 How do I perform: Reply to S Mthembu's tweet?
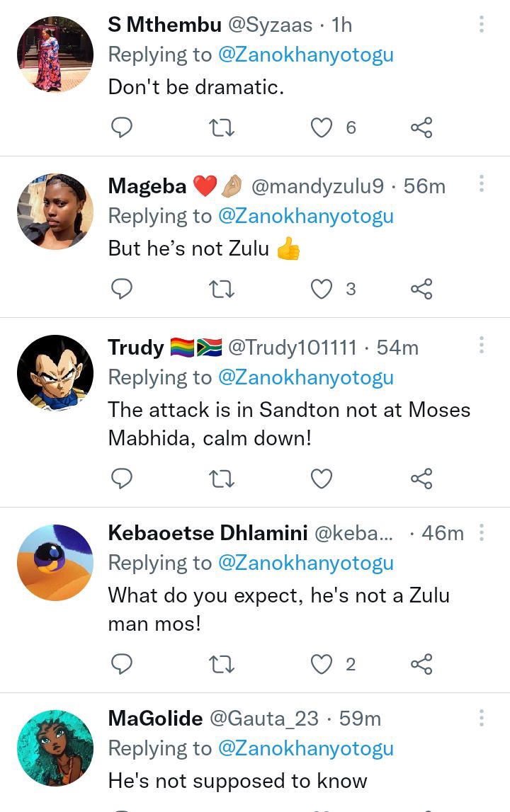tap(123, 127)
